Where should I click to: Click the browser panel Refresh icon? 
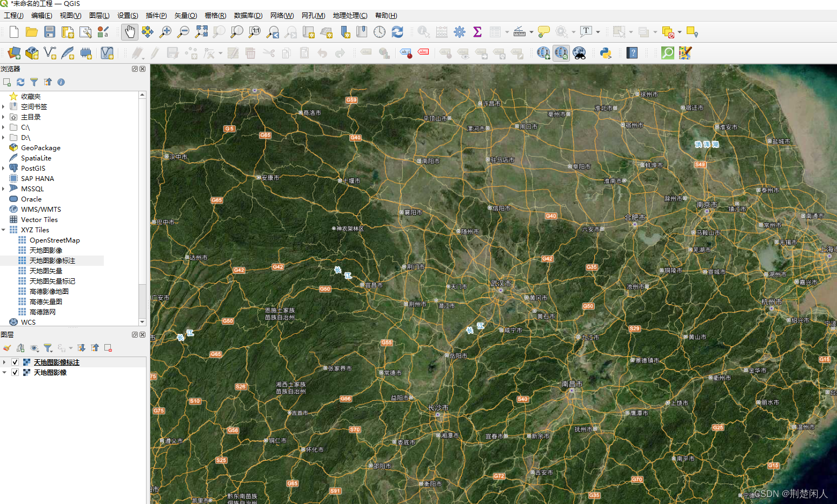pyautogui.click(x=21, y=82)
